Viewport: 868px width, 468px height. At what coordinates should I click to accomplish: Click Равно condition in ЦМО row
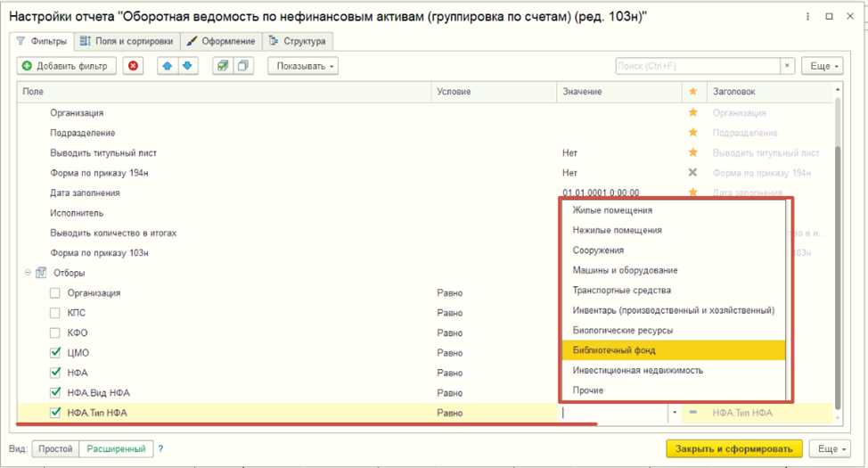(x=449, y=353)
